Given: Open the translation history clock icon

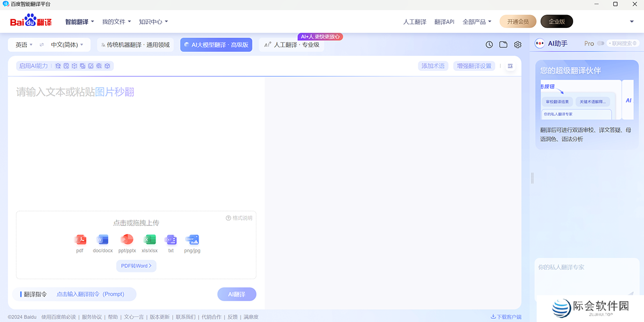Looking at the screenshot, I should pos(489,45).
